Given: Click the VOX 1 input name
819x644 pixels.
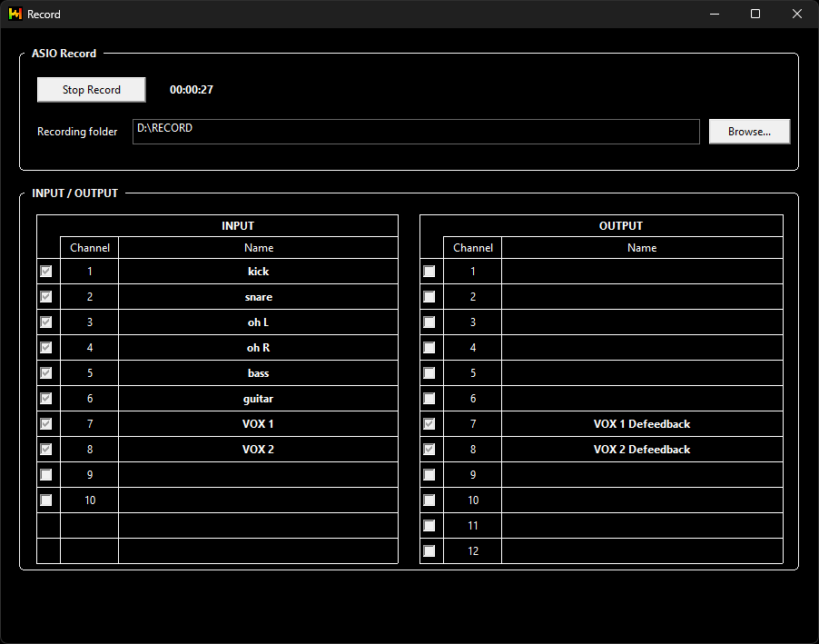Looking at the screenshot, I should coord(258,424).
